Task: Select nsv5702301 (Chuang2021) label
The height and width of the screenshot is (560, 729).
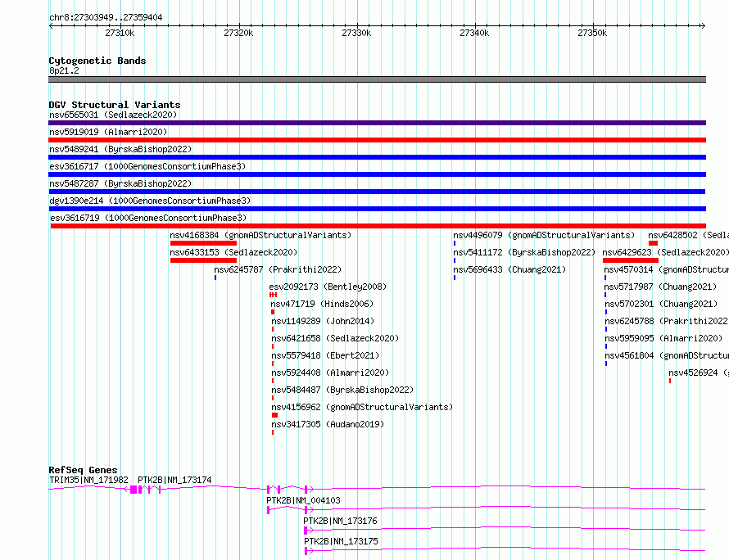Action: [661, 304]
